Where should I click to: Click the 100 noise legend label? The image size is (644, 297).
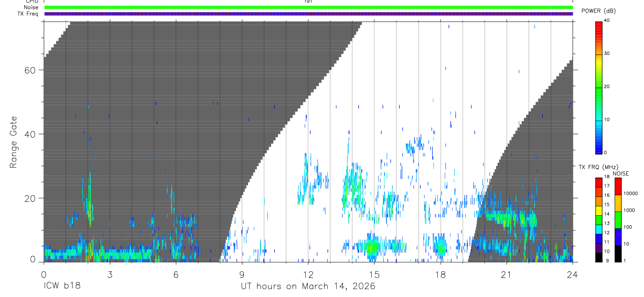click(627, 227)
